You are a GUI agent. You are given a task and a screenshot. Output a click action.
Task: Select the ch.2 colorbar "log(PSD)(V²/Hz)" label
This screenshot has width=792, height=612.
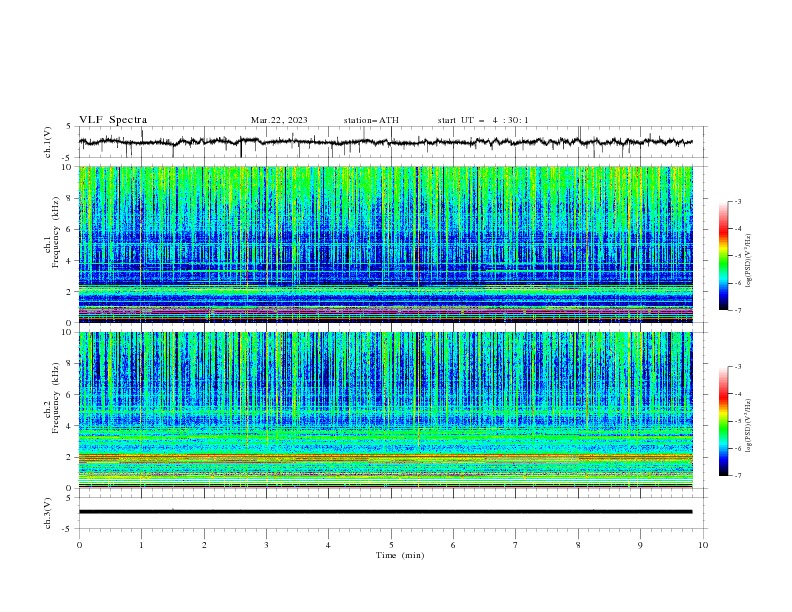click(x=749, y=425)
